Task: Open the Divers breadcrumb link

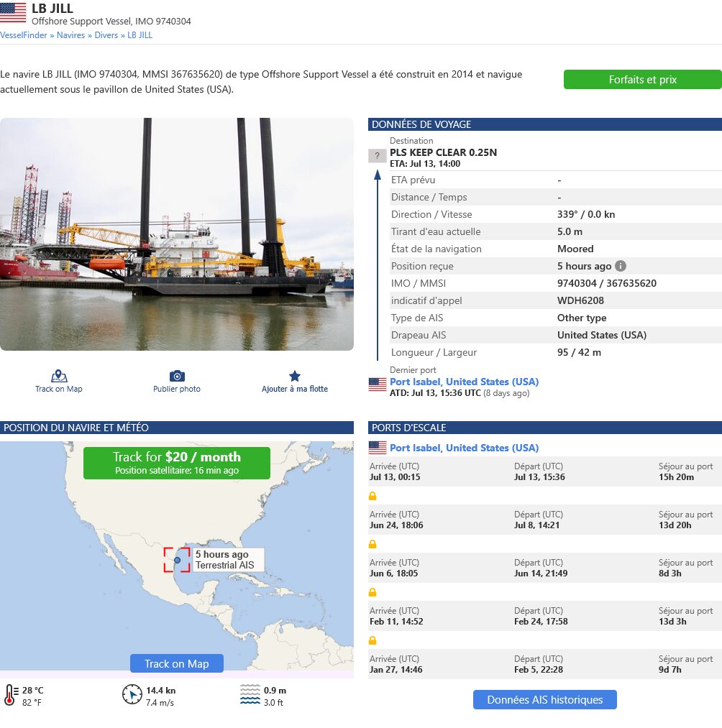Action: point(106,35)
